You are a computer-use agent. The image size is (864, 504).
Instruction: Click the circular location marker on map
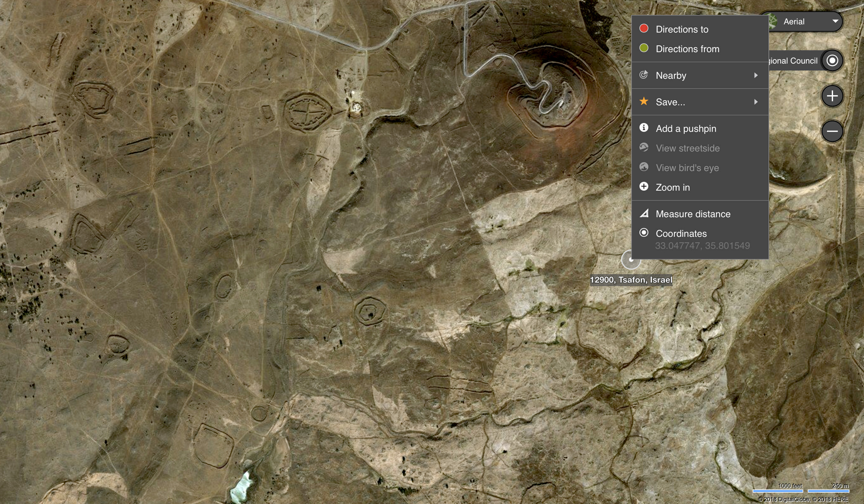630,261
